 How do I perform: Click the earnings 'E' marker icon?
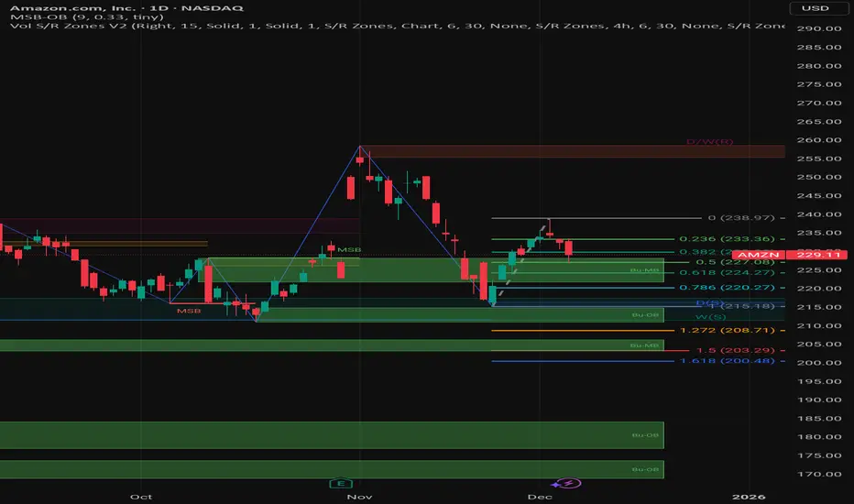341,483
